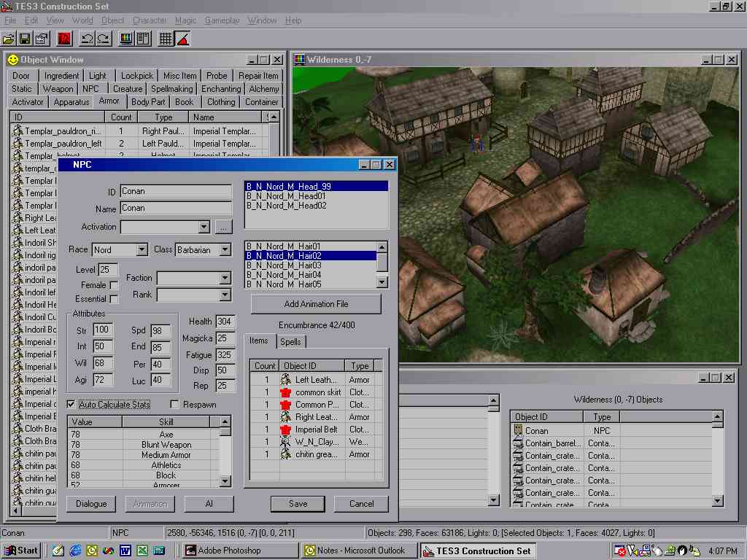Toggle the grid snap toolbar icon
The image size is (747, 560).
pyautogui.click(x=166, y=39)
